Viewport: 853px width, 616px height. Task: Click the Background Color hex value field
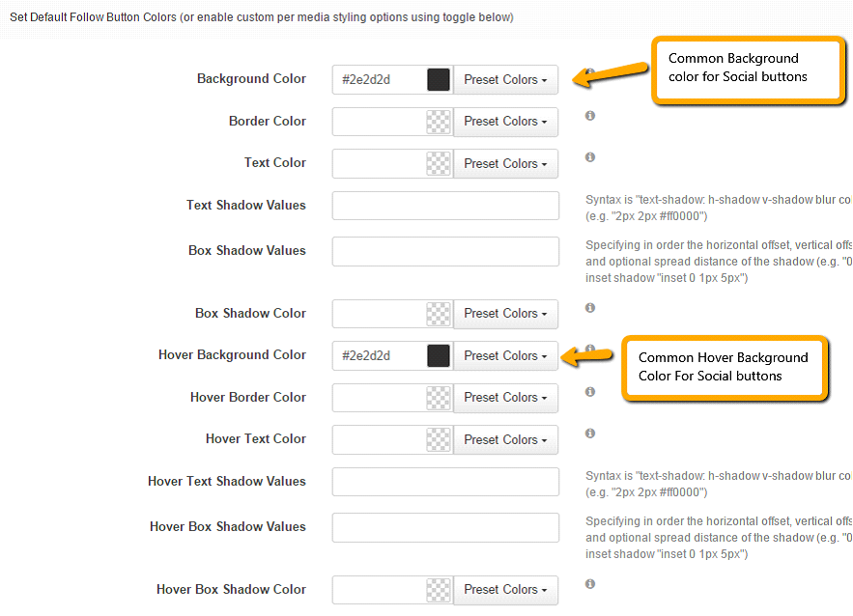pos(380,79)
